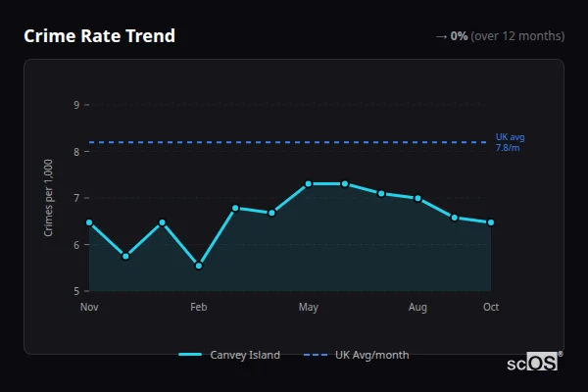Click the Crimes per 1,000 axis title
The height and width of the screenshot is (392, 588).
point(48,198)
